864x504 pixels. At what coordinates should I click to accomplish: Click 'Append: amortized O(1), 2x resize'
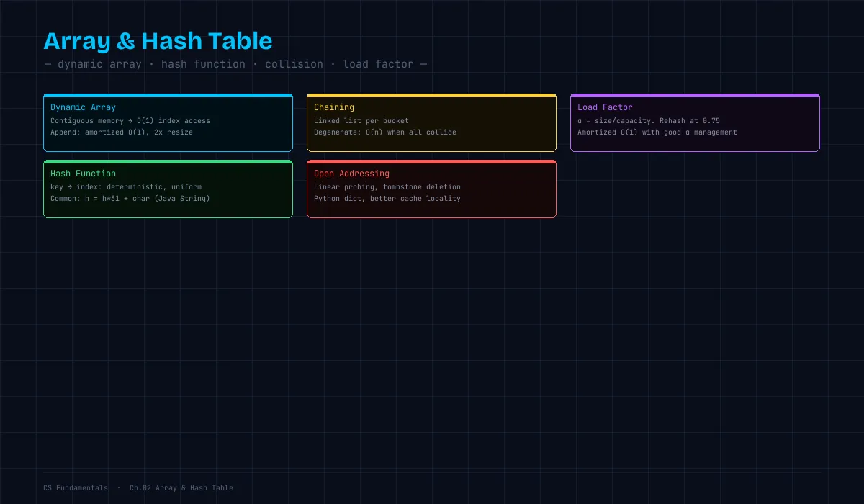coord(122,132)
